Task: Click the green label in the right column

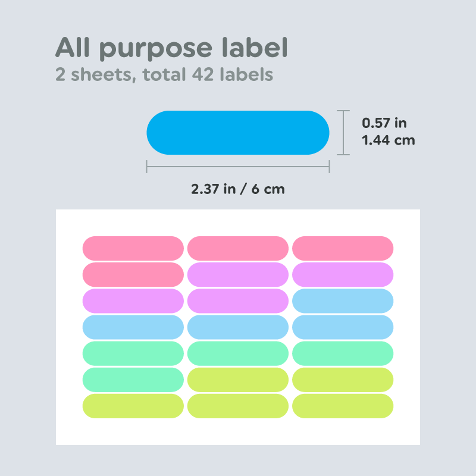Action: 343,353
